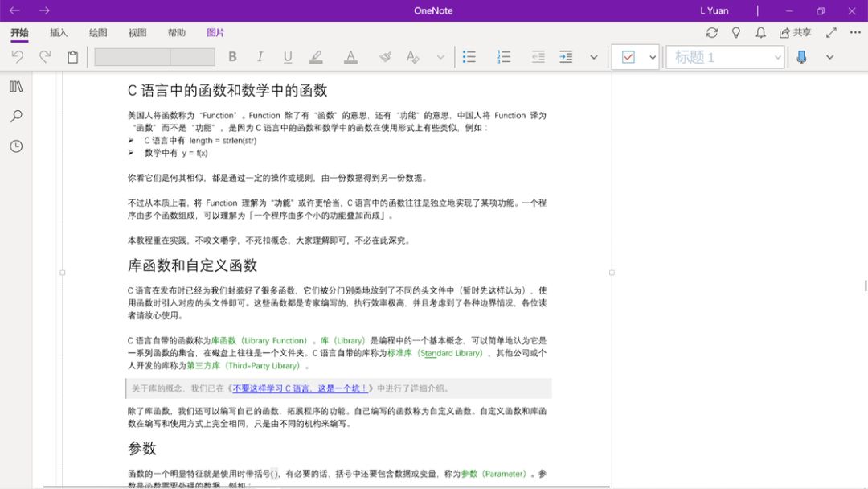Click the font name input box
868x489 pixels.
(132, 57)
